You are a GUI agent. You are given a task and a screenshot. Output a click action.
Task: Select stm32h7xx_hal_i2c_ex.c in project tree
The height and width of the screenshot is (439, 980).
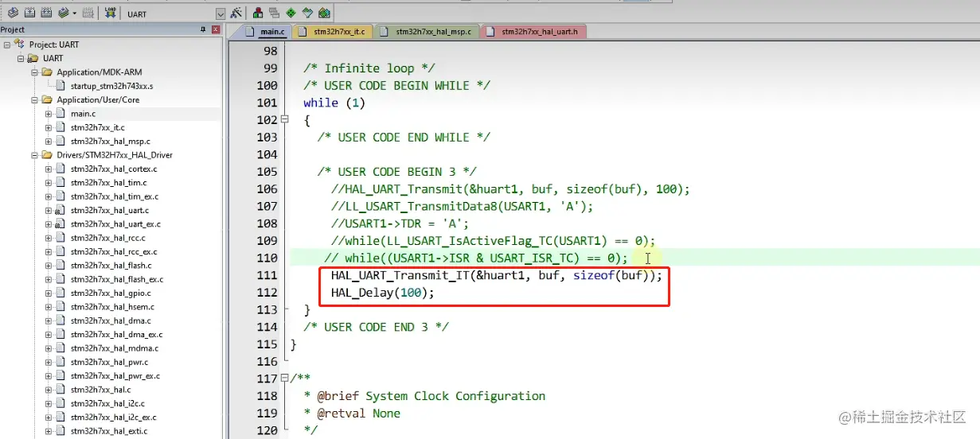(x=113, y=417)
